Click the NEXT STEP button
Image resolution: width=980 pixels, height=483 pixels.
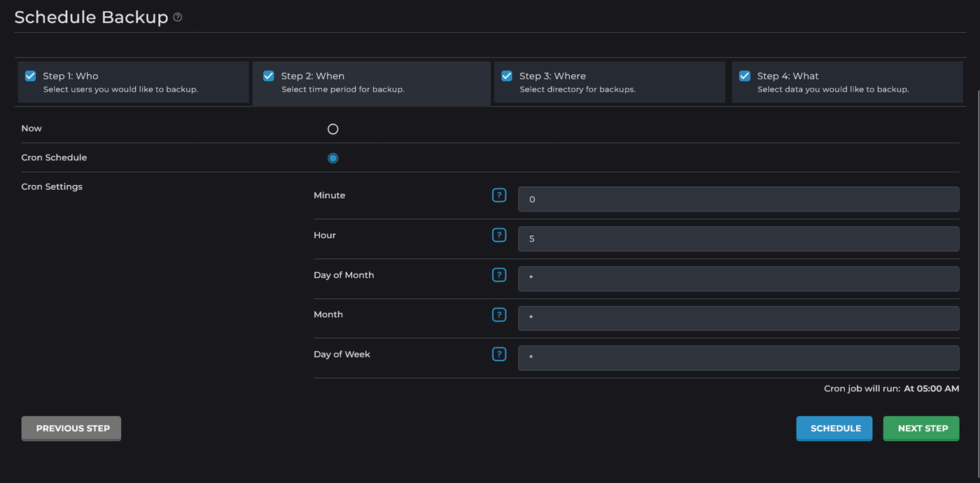point(920,428)
